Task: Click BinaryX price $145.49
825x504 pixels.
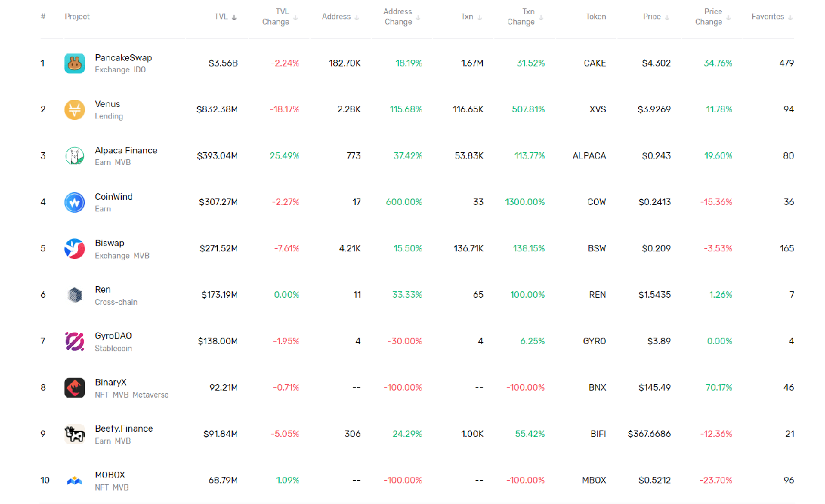Action: pos(654,388)
